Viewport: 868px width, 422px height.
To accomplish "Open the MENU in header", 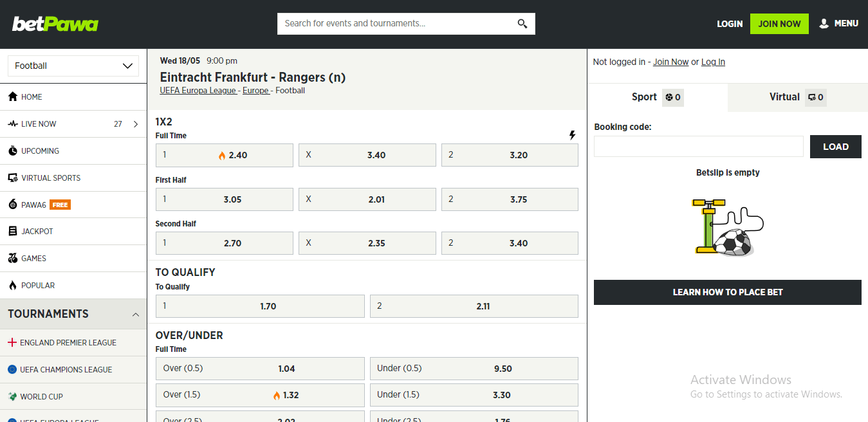I will click(838, 24).
